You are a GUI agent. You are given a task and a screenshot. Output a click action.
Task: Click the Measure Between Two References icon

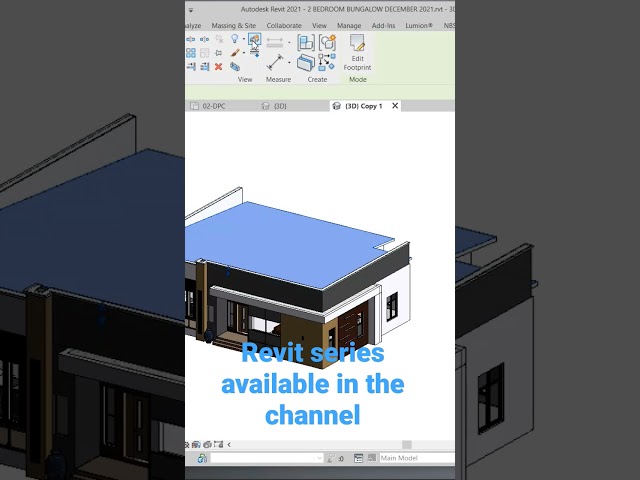point(275,62)
